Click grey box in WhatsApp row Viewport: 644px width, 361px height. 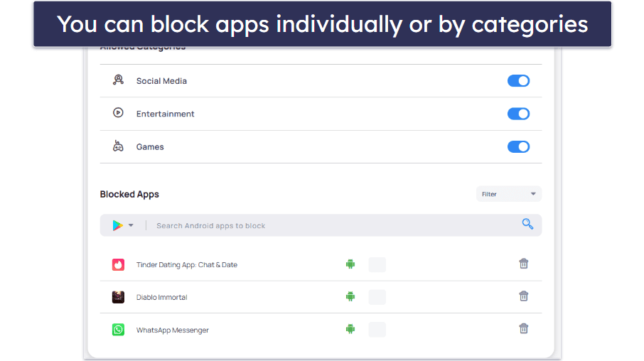click(x=377, y=329)
